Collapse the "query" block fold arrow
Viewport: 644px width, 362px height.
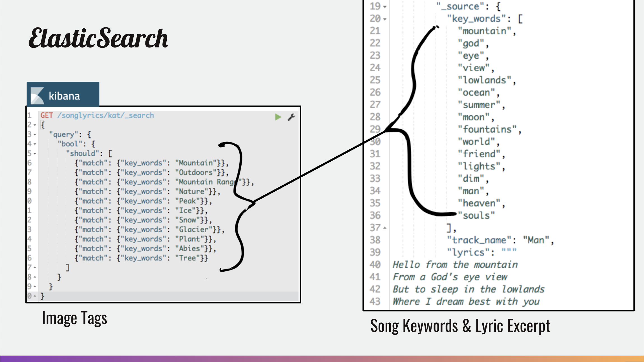[x=35, y=135]
